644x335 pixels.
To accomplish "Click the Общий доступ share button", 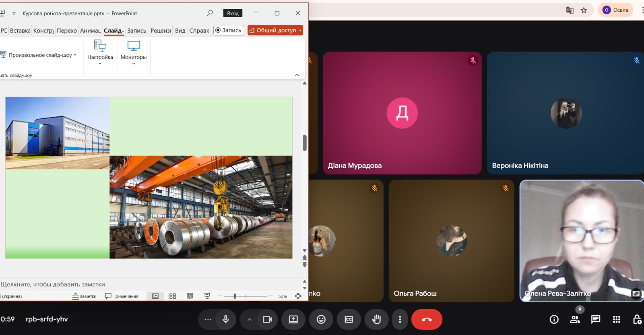I will (275, 30).
